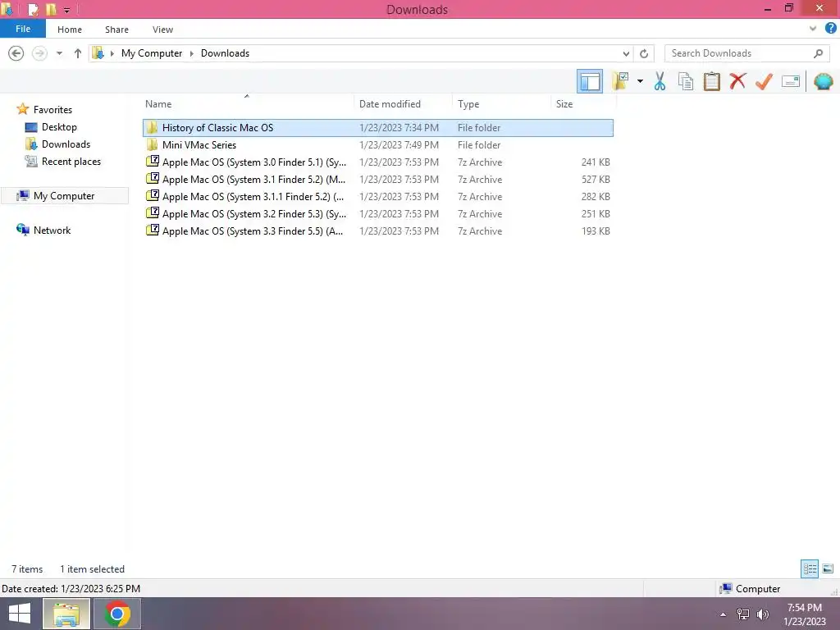This screenshot has height=630, width=840.
Task: Open Help via the blue question mark
Action: click(x=830, y=29)
